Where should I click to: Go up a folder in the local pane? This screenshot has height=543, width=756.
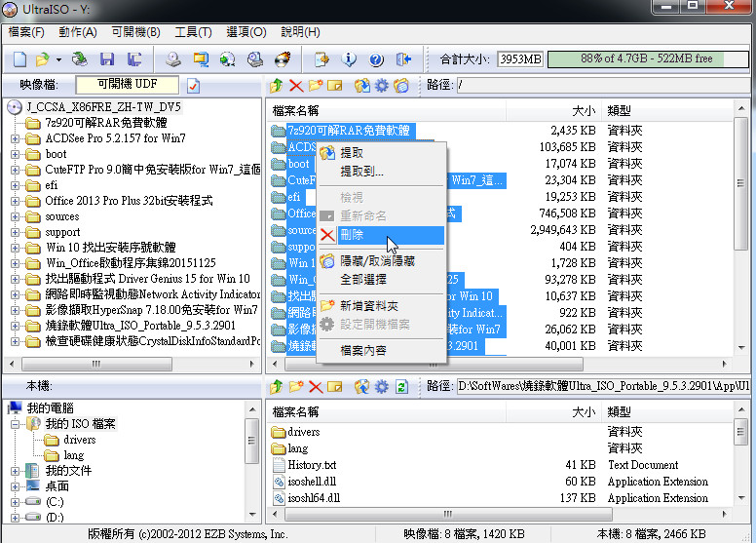[x=277, y=386]
